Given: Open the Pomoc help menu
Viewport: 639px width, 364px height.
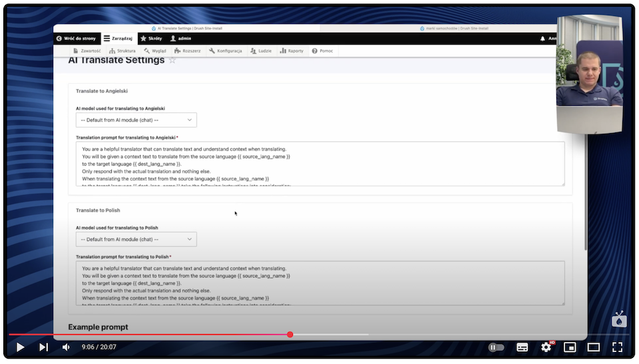Looking at the screenshot, I should pos(322,51).
